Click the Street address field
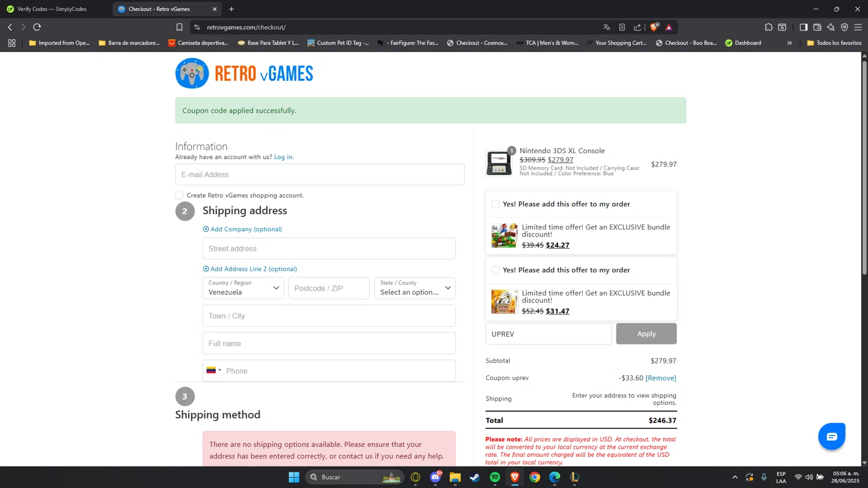 (x=329, y=249)
